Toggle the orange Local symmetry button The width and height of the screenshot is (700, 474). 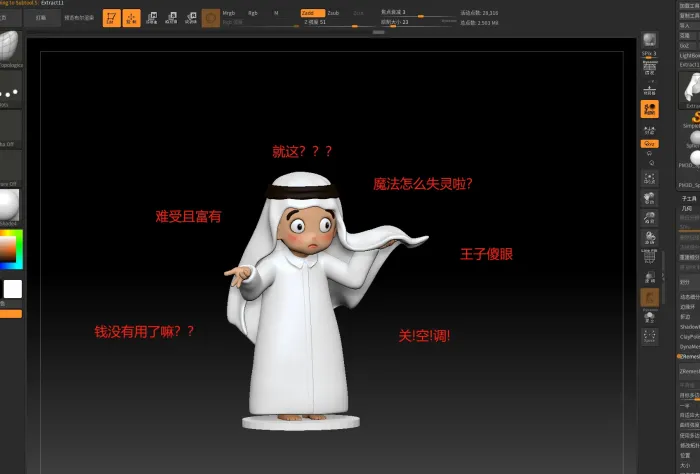click(x=650, y=109)
